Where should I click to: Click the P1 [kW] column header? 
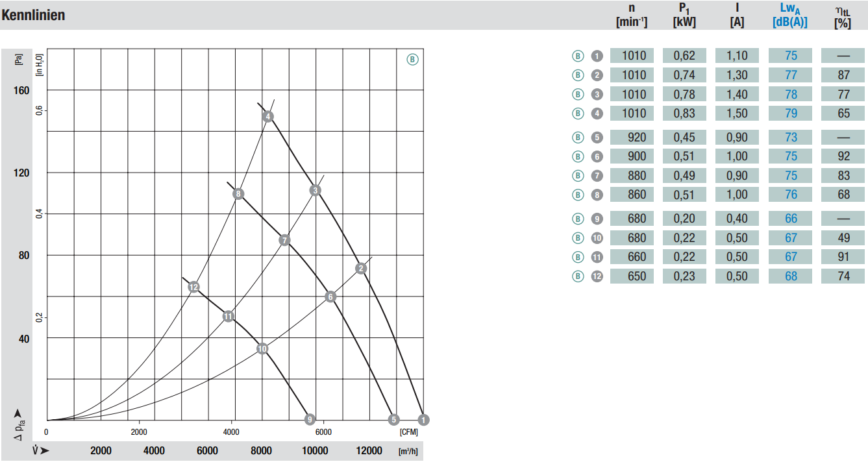point(684,15)
